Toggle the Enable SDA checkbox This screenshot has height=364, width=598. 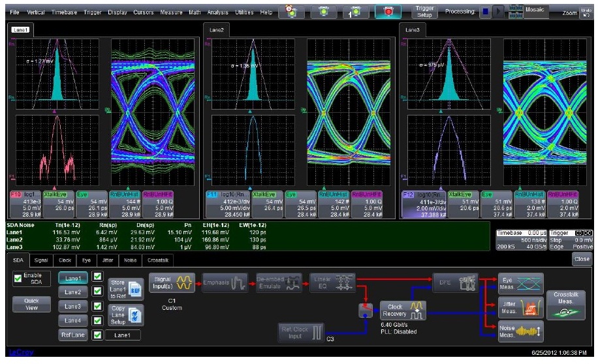click(x=19, y=280)
